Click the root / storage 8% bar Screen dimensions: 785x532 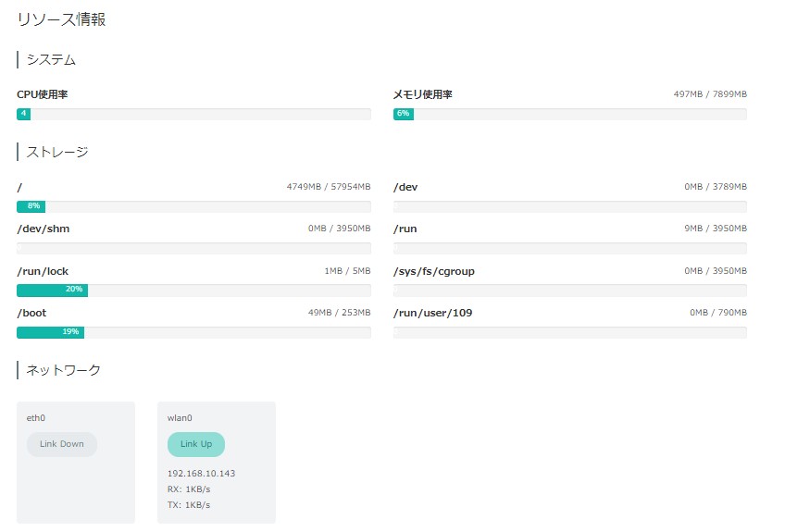193,206
